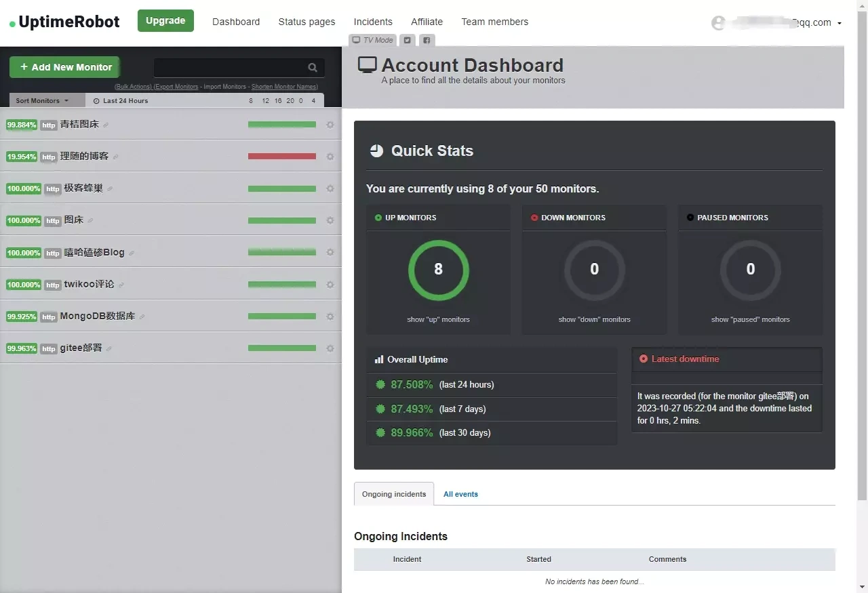Open settings gear for 图床 monitor

tap(330, 220)
